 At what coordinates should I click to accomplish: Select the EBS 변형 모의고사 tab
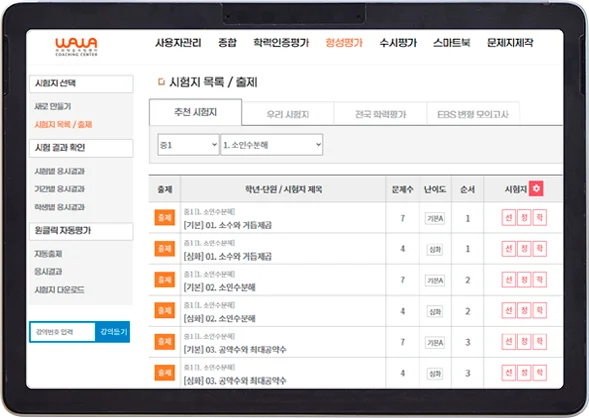coord(473,114)
